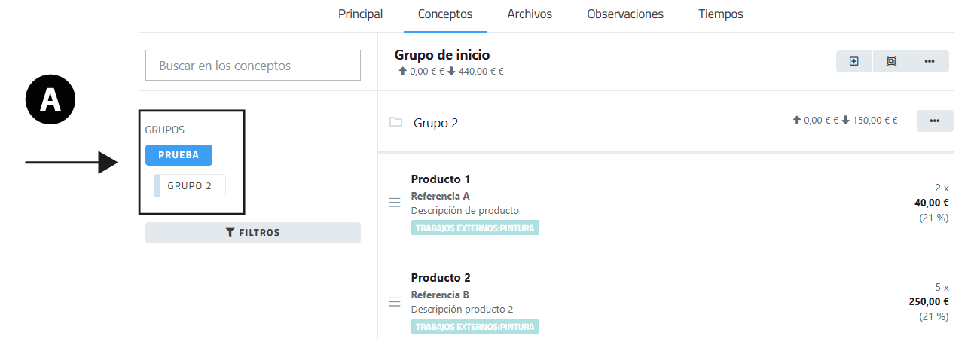
Task: Click the Trabajos Externos:Pintura tag on Producto 2
Action: coord(475,327)
